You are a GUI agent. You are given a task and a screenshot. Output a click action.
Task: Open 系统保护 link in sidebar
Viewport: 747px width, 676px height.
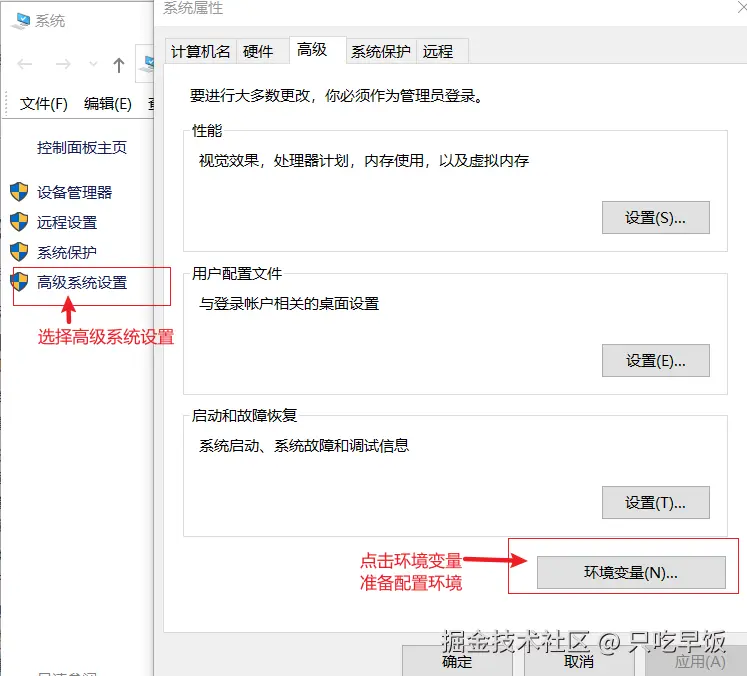(67, 252)
